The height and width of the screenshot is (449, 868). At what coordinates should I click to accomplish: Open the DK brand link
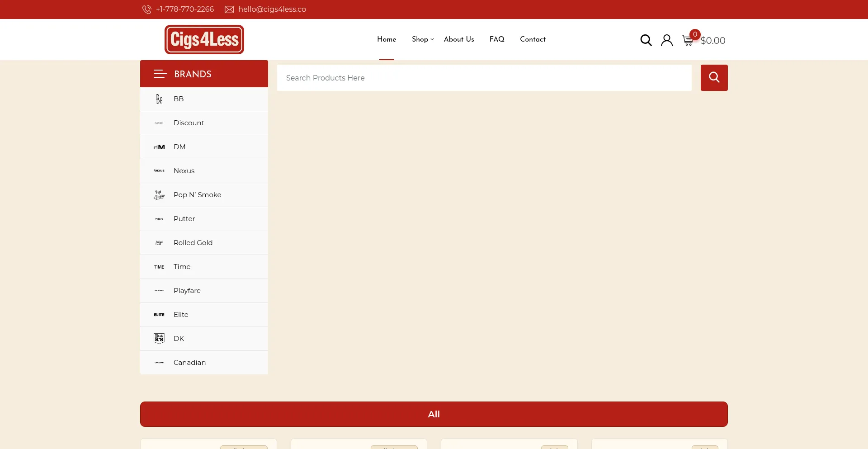point(179,339)
